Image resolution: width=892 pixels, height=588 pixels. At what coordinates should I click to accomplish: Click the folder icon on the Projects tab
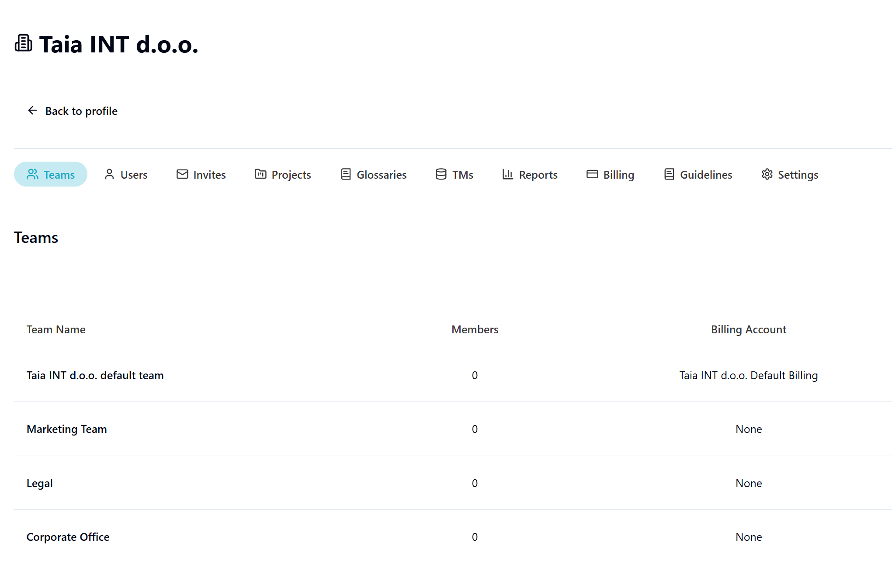(260, 174)
